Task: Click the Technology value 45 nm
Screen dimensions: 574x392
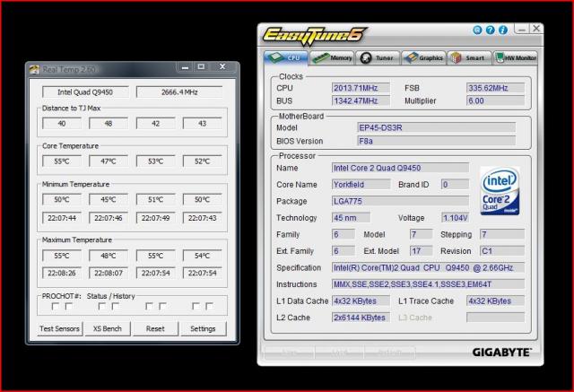Action: pyautogui.click(x=351, y=218)
